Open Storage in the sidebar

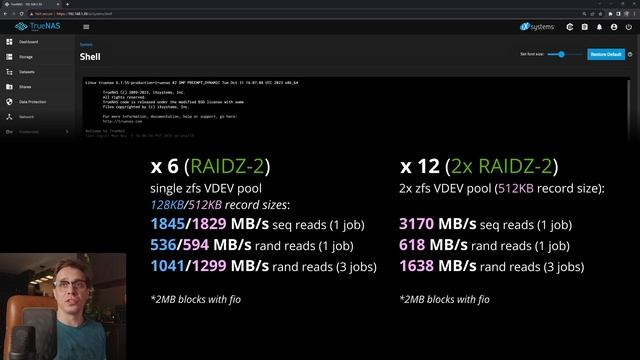coord(38,57)
